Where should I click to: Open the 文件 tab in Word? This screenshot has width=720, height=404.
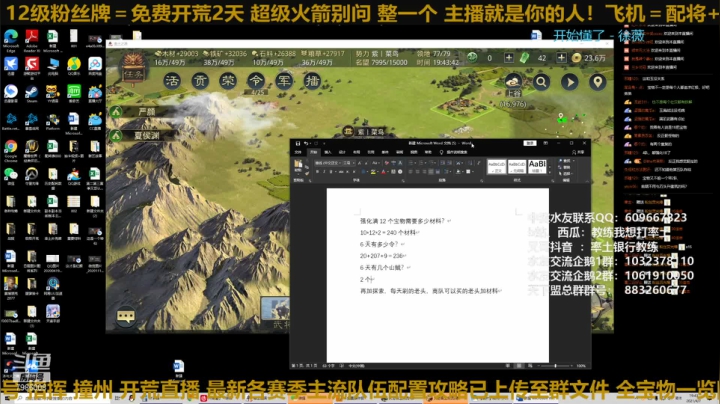[298, 152]
